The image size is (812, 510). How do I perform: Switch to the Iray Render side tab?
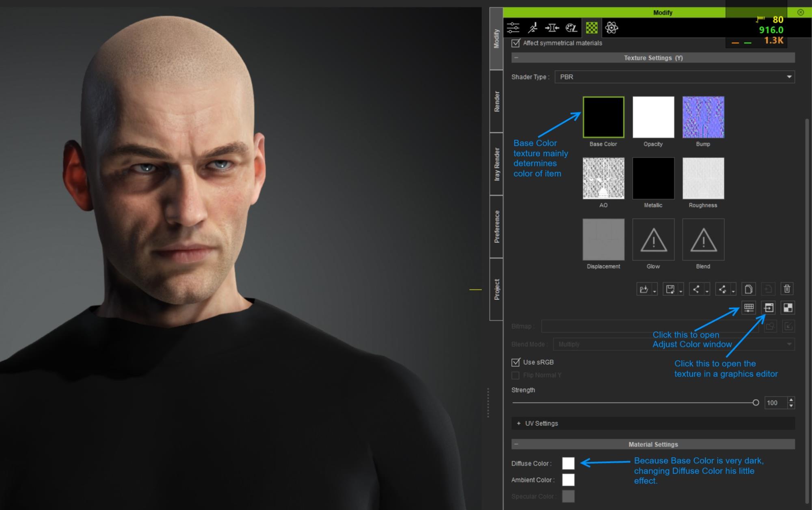point(496,164)
